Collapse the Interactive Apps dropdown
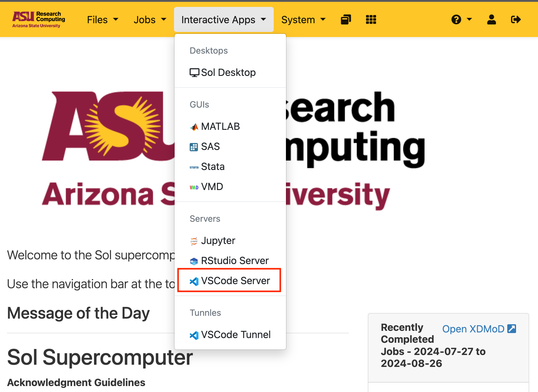This screenshot has height=392, width=538. [x=224, y=20]
